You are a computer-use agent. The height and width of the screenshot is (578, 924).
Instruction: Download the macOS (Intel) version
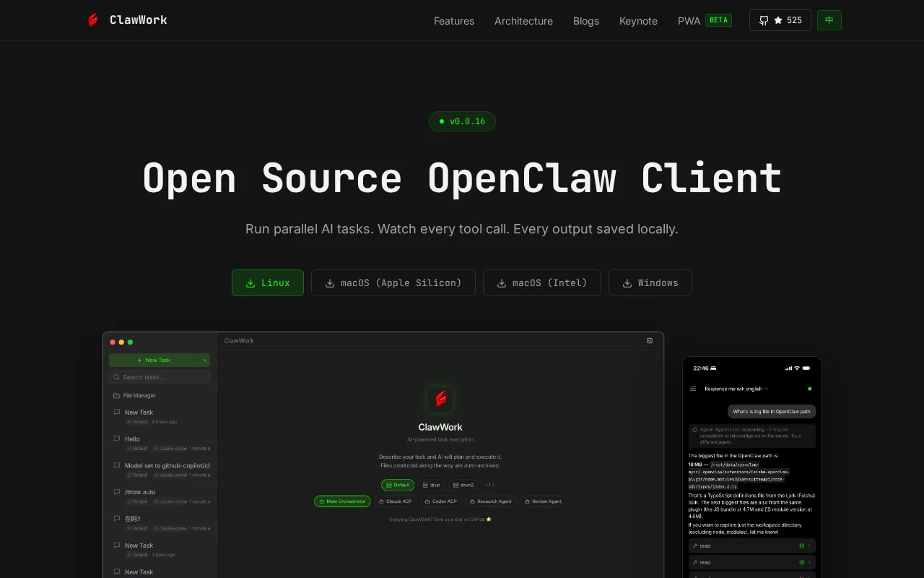pyautogui.click(x=542, y=283)
